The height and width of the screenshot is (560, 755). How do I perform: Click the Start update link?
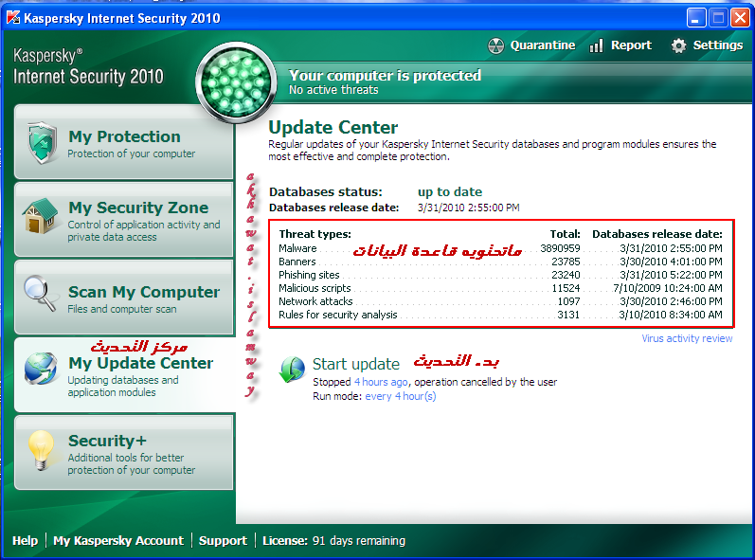point(356,364)
